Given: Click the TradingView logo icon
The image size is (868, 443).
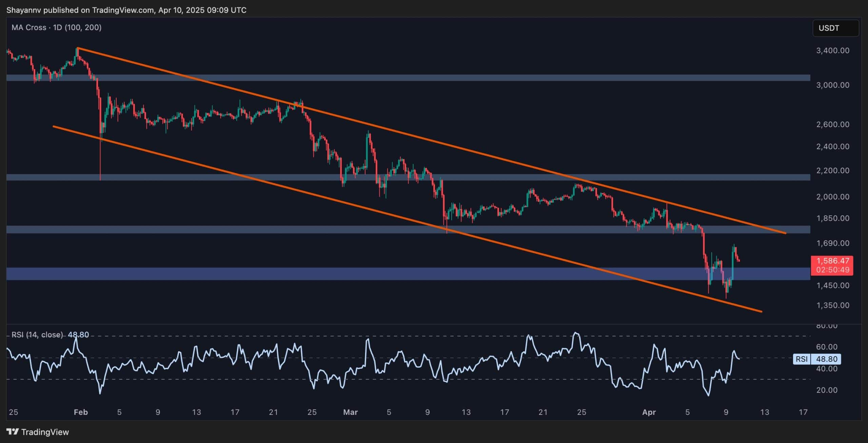Looking at the screenshot, I should tap(13, 432).
